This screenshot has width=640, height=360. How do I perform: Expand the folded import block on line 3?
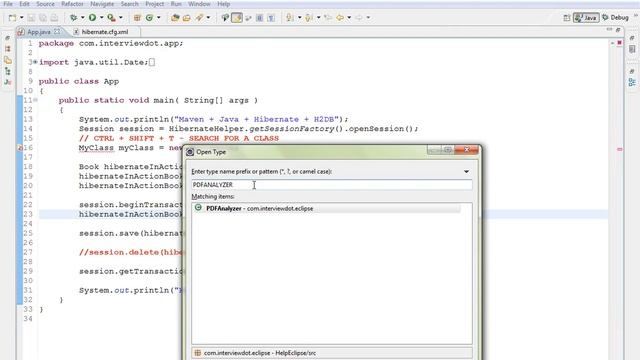pos(35,62)
